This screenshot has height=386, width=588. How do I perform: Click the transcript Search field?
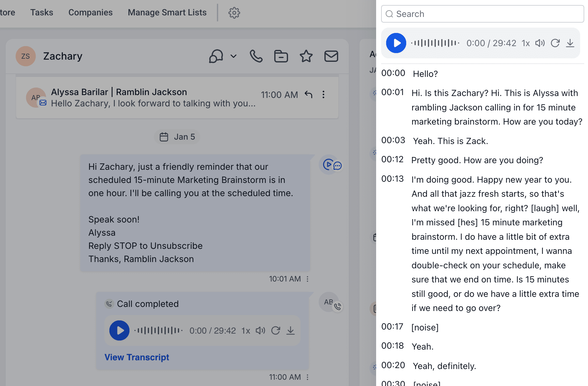482,14
